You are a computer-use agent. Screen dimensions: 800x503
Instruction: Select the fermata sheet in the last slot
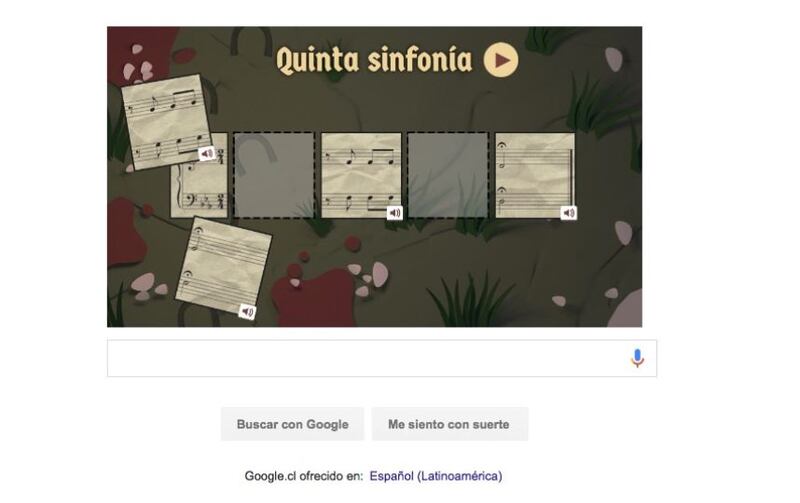(535, 175)
